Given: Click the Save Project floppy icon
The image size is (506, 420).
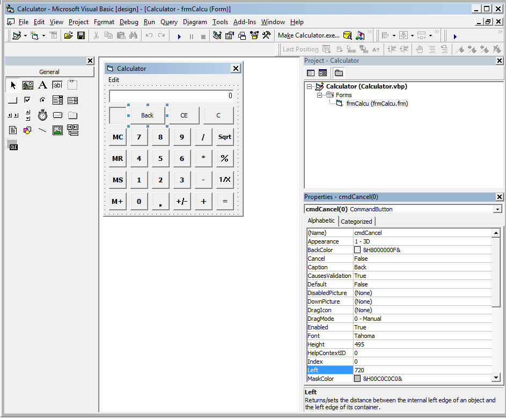Looking at the screenshot, I should (81, 36).
